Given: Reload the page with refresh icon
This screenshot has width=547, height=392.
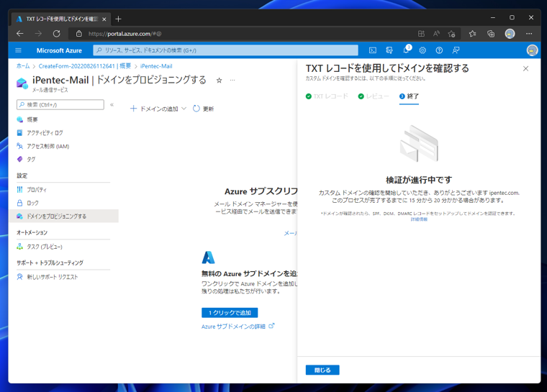Looking at the screenshot, I should [x=57, y=34].
